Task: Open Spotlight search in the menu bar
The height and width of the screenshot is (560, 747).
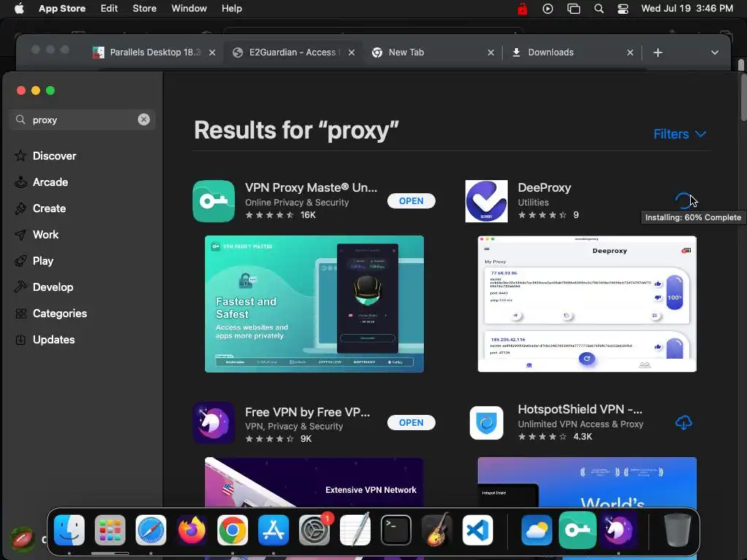Action: pos(599,9)
